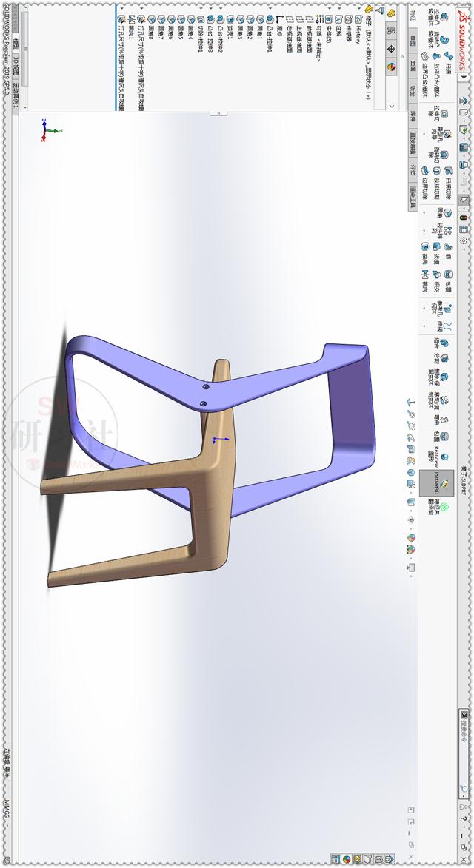Open the ConfigurationManager crosshair tab

390,49
